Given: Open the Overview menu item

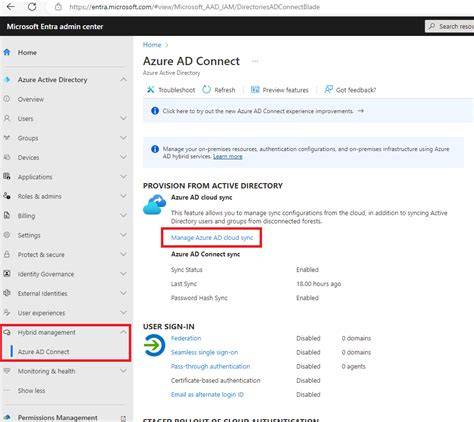Looking at the screenshot, I should (31, 99).
